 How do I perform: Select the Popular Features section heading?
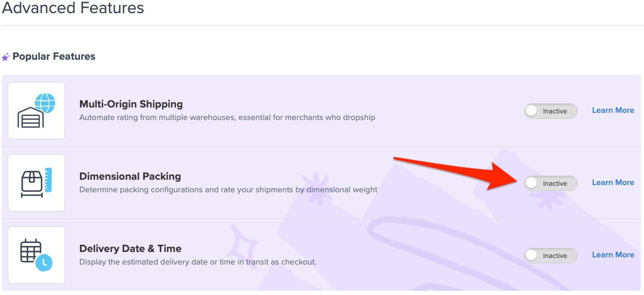[54, 57]
